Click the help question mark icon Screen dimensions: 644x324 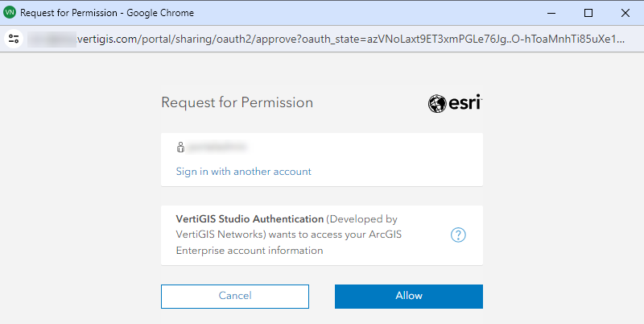pyautogui.click(x=459, y=235)
